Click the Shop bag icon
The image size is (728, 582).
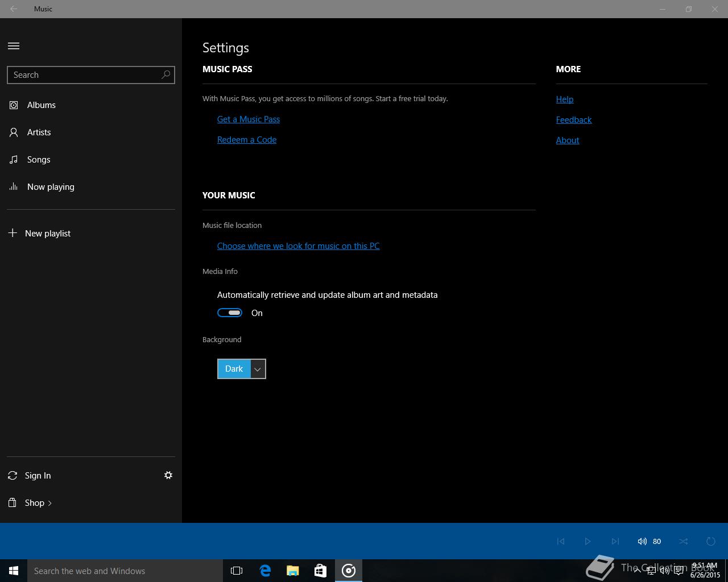click(13, 502)
